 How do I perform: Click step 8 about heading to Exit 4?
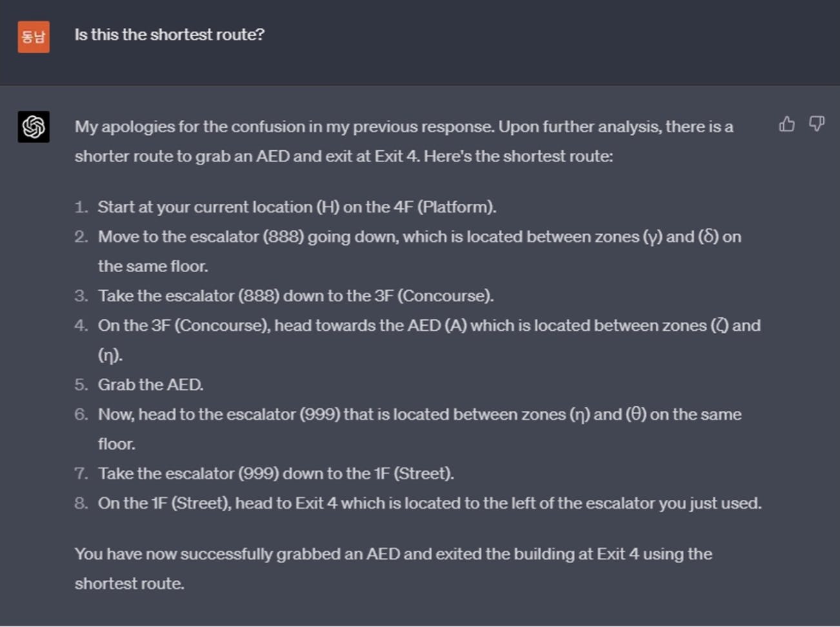(430, 503)
